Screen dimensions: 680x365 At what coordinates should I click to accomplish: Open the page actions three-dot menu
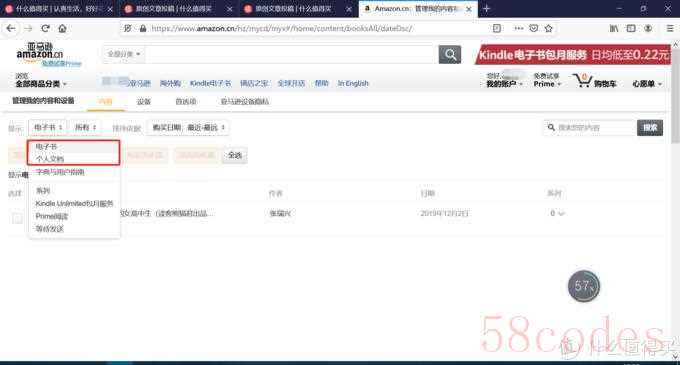[x=518, y=29]
